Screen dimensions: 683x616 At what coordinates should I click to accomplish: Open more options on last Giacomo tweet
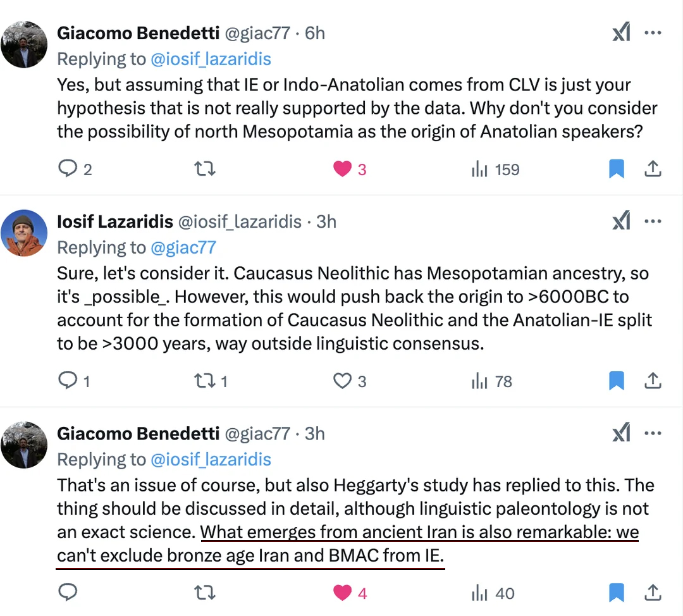[x=653, y=433]
